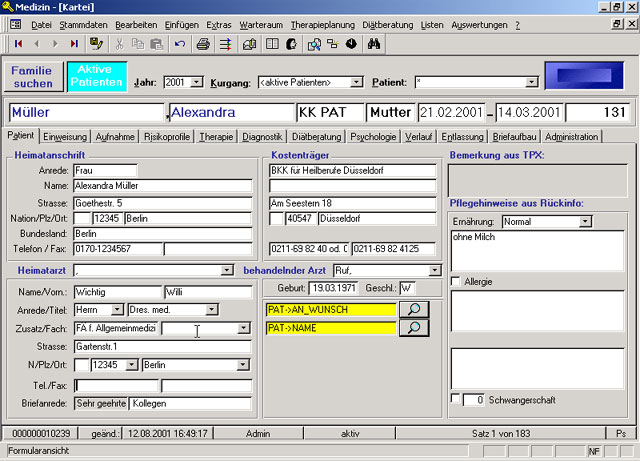Switch to the Risikoprofile tab
Image resolution: width=640 pixels, height=461 pixels.
point(167,137)
